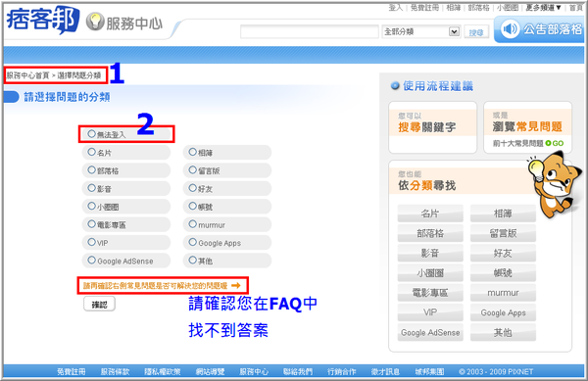
Task: Choose the 影音 radio option
Action: coord(91,188)
